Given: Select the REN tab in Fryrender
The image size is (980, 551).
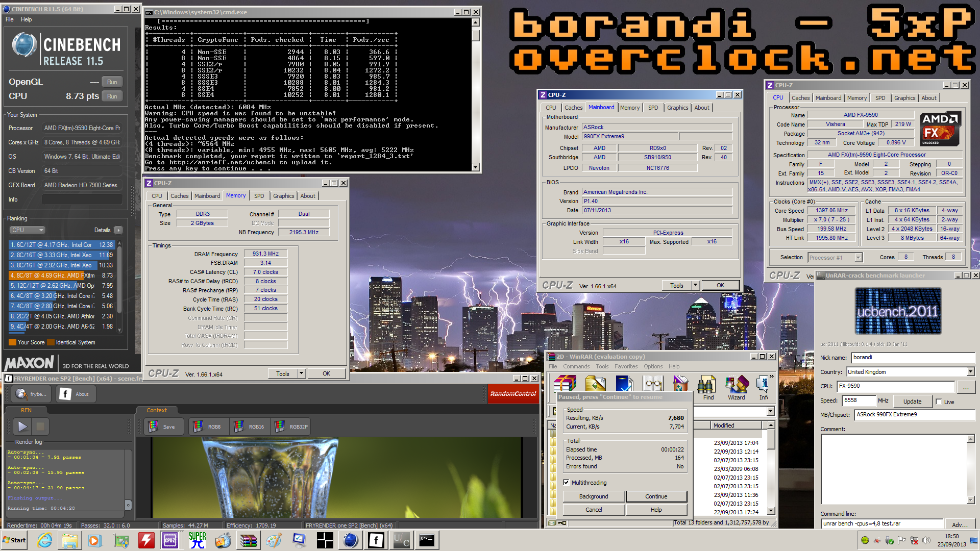Looking at the screenshot, I should tap(26, 410).
